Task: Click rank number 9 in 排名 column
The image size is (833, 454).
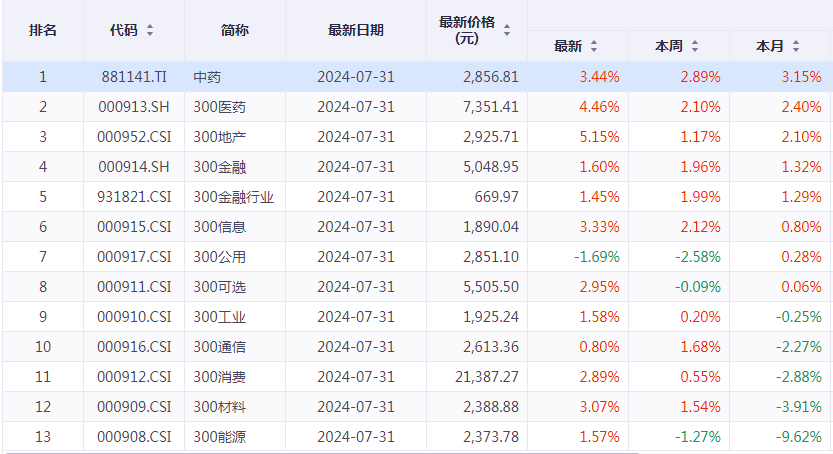Action: [x=43, y=317]
